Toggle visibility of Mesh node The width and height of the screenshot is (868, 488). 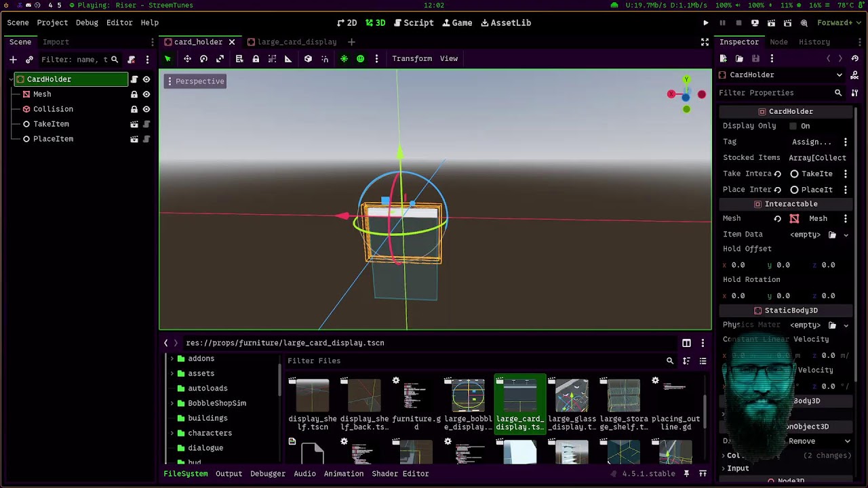[x=146, y=94]
